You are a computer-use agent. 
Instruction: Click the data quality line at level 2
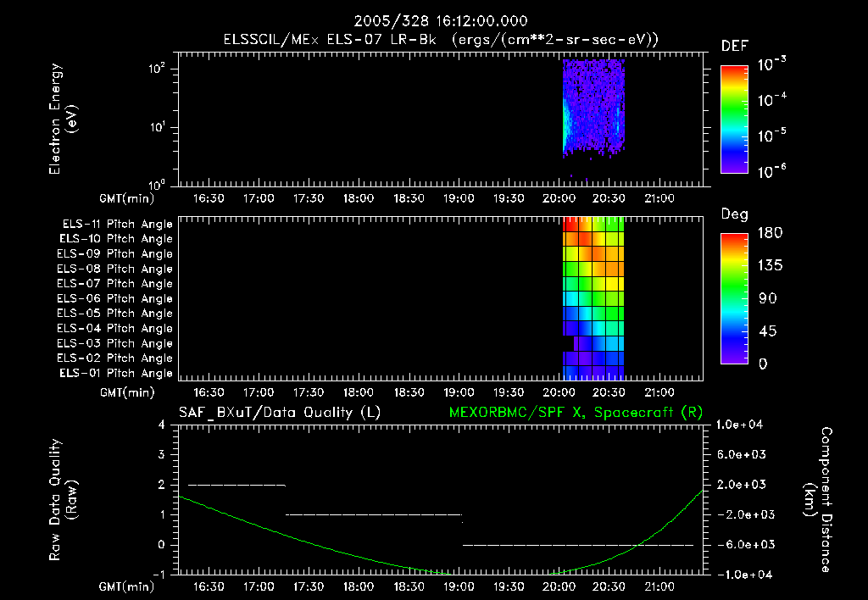click(237, 486)
